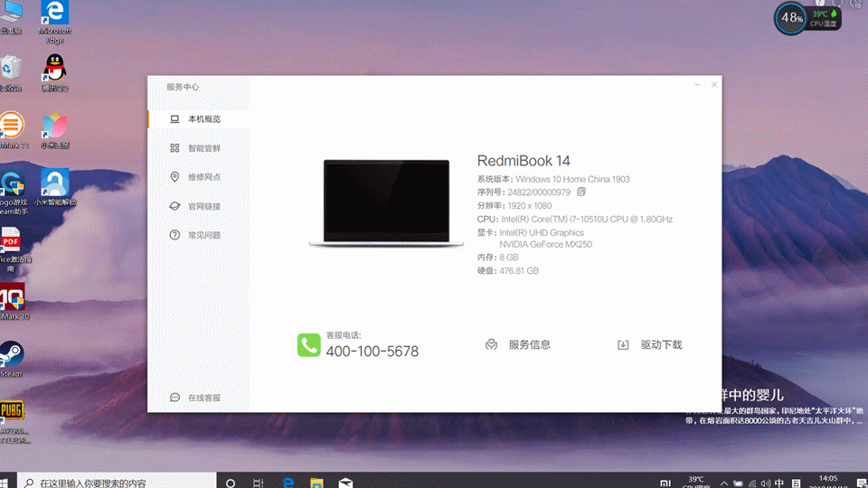The image size is (868, 488).
Task: Open Mail app from taskbar
Action: tap(345, 483)
